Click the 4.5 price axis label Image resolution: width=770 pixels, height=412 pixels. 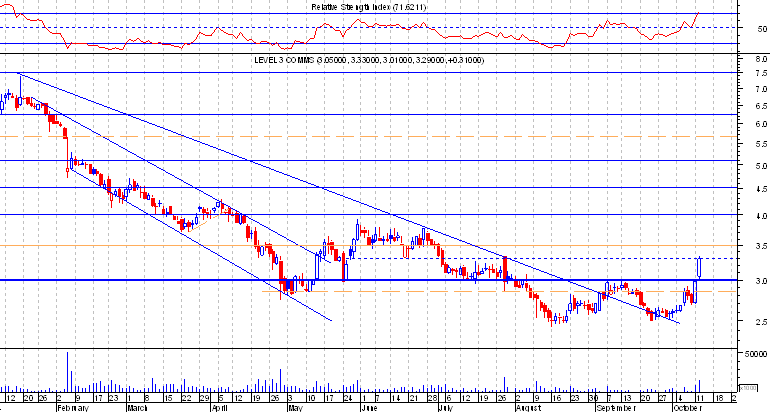[762, 189]
